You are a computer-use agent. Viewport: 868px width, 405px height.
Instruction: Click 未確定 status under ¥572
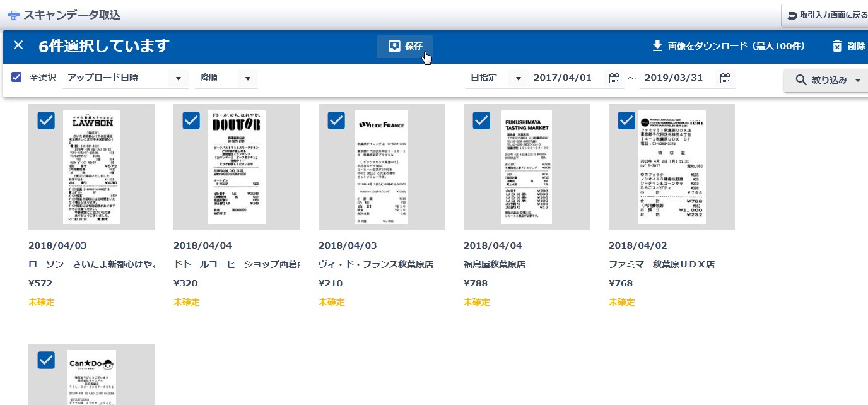point(42,302)
